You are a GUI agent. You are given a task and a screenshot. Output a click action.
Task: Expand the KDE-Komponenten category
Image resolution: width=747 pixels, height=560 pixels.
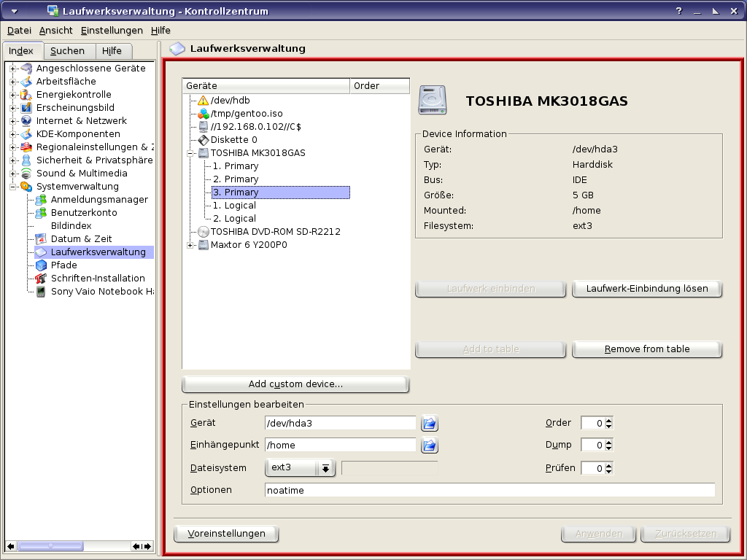[13, 134]
